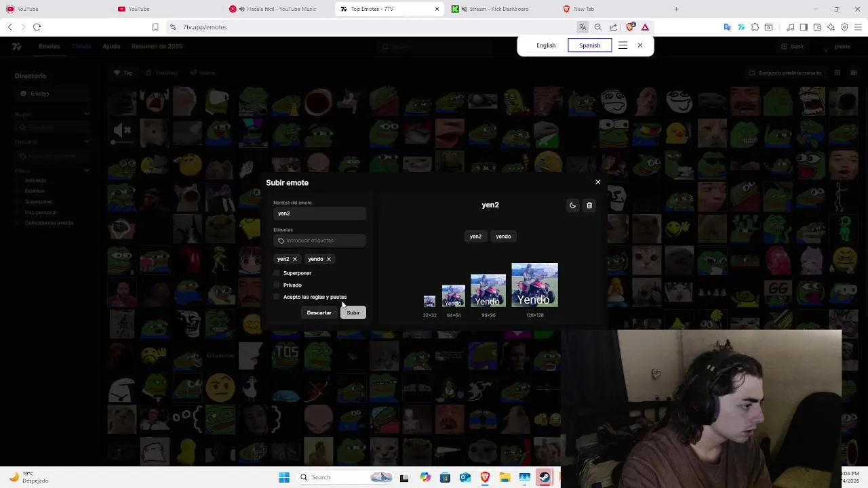868x488 pixels.
Task: Click the share icon in address bar
Action: click(613, 27)
